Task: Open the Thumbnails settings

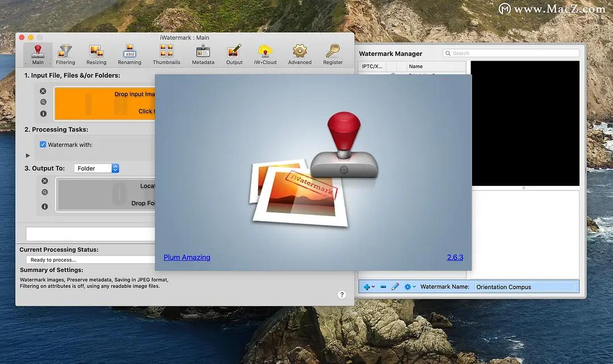Action: pyautogui.click(x=166, y=54)
